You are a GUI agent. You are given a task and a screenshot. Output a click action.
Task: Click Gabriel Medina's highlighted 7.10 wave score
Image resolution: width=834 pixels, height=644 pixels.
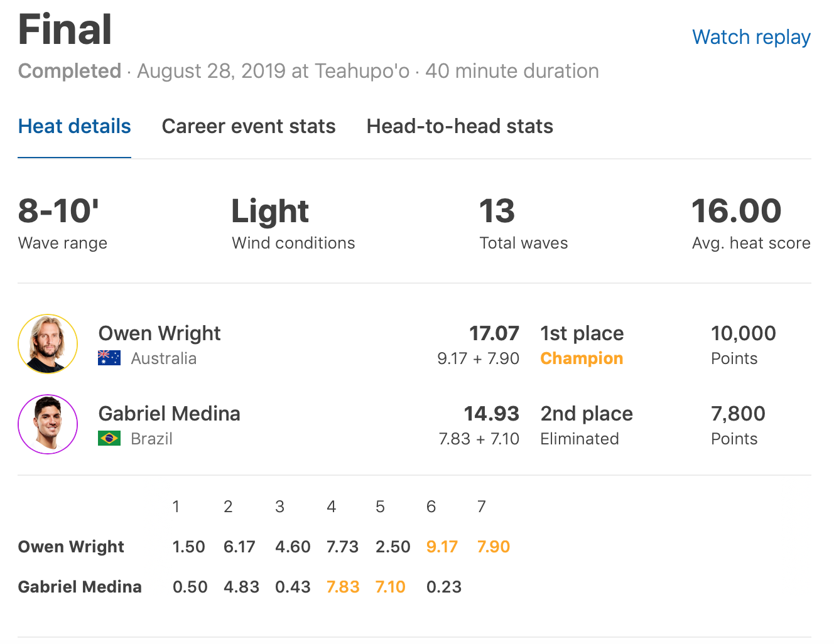pyautogui.click(x=390, y=587)
